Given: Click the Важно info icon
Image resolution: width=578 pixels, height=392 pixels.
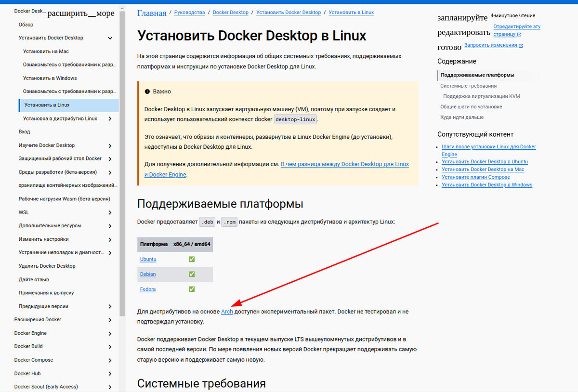Looking at the screenshot, I should coord(147,91).
